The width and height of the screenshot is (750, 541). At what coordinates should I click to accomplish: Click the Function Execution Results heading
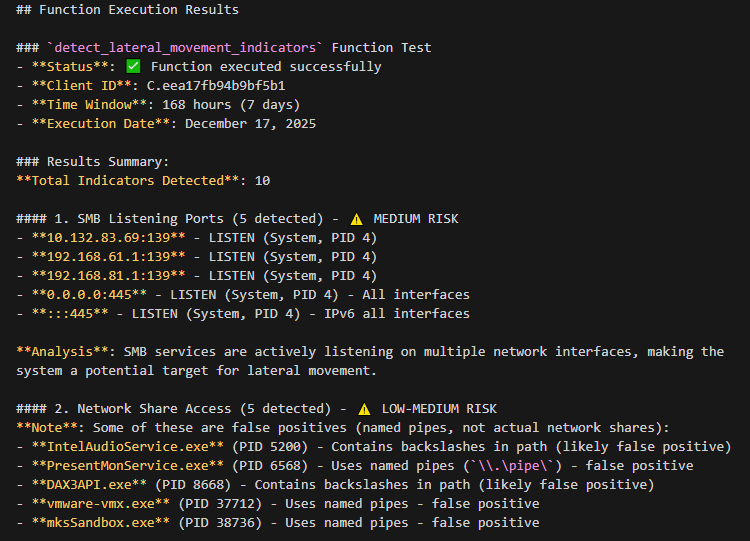pos(129,10)
